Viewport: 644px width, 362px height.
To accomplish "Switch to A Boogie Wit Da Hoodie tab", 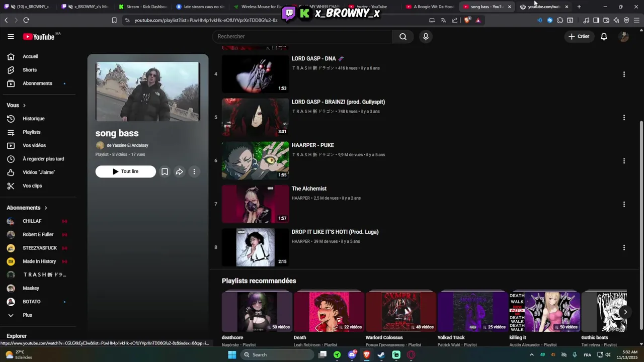I will coord(431,7).
